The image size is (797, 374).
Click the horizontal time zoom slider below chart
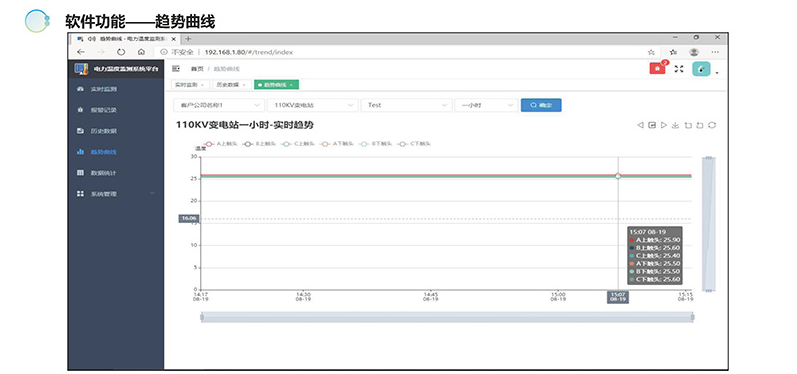click(x=447, y=317)
